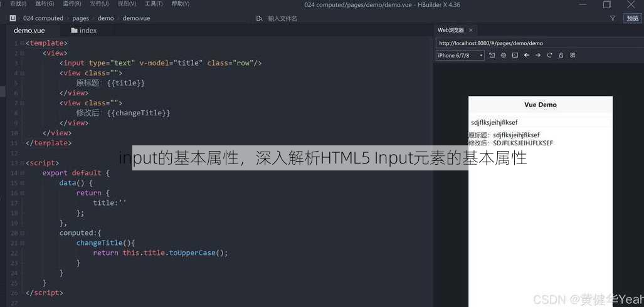Screen dimensions: 644x307
Task: Refresh the web browser preview
Action: tap(549, 55)
